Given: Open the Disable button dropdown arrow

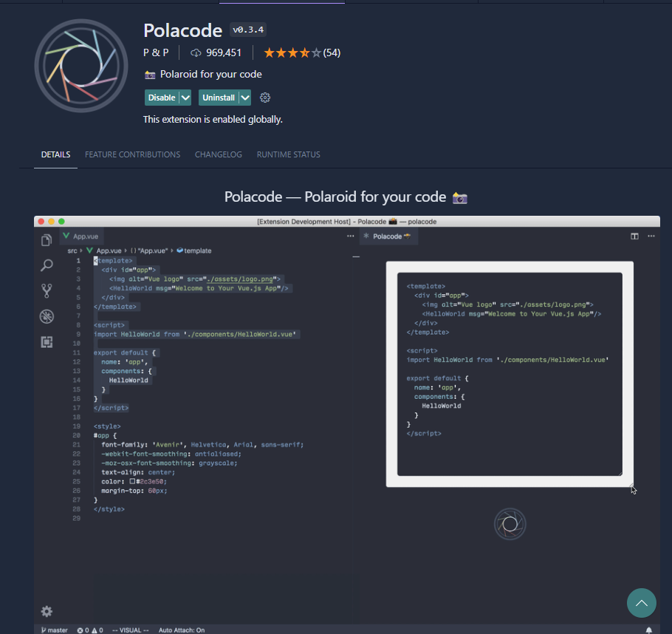Looking at the screenshot, I should pos(186,97).
